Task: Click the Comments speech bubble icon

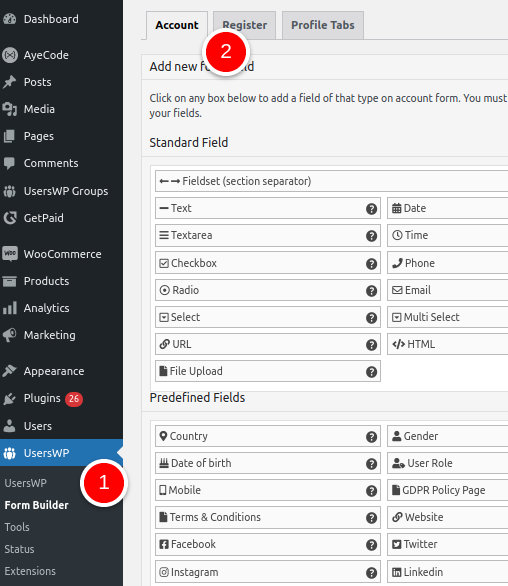Action: point(10,163)
